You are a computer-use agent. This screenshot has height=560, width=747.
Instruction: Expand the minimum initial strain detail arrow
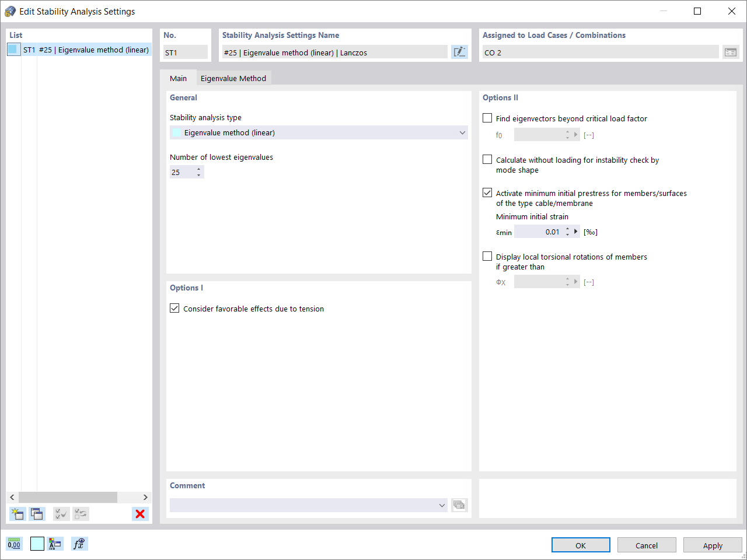coord(575,231)
